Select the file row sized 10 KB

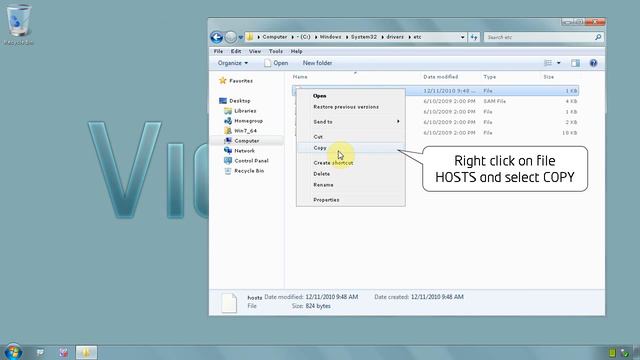(x=436, y=133)
